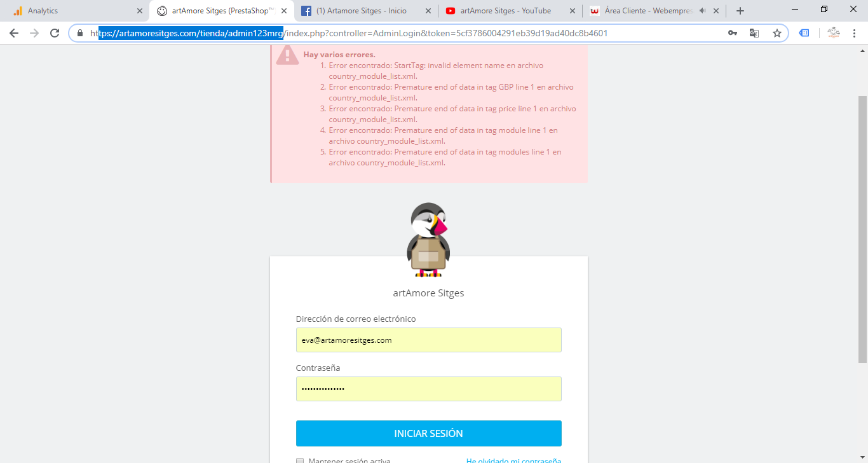The height and width of the screenshot is (463, 868).
Task: Close the artAmore Sitges - YouTube tab
Action: [572, 11]
